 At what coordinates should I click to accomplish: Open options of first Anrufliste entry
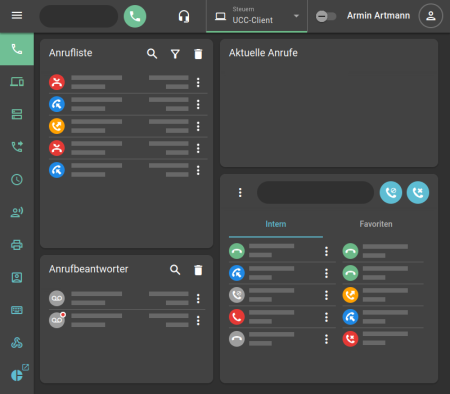pos(198,82)
